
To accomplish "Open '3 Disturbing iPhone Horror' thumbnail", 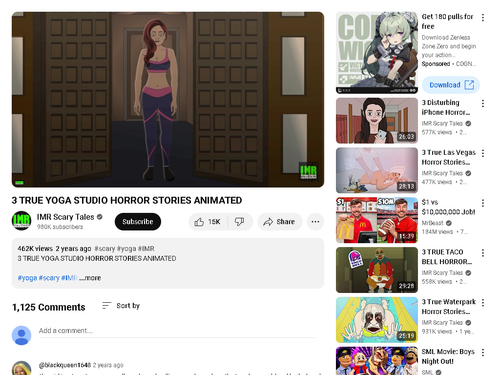I will (377, 121).
